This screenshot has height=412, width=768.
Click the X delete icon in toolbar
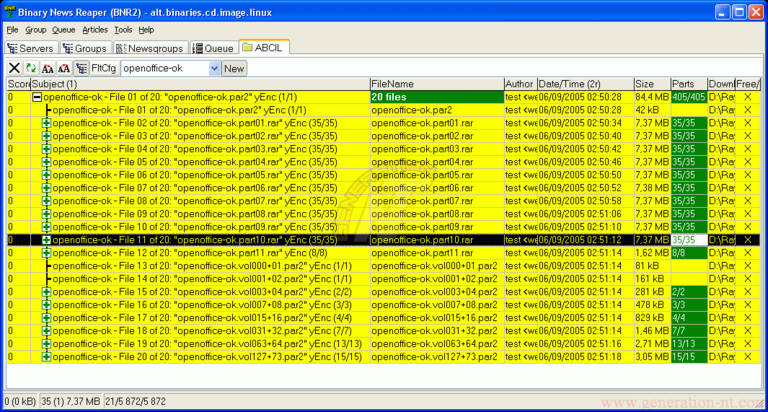click(15, 68)
